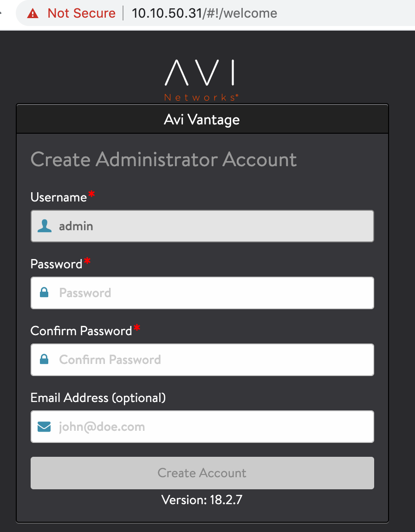This screenshot has height=532, width=415.
Task: Click the Password label above the field
Action: (56, 264)
